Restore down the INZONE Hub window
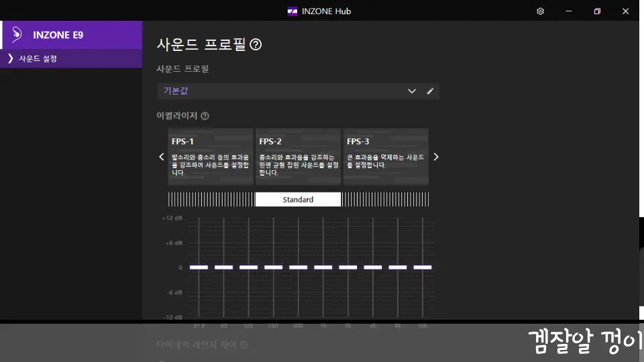This screenshot has height=362, width=644. (597, 11)
